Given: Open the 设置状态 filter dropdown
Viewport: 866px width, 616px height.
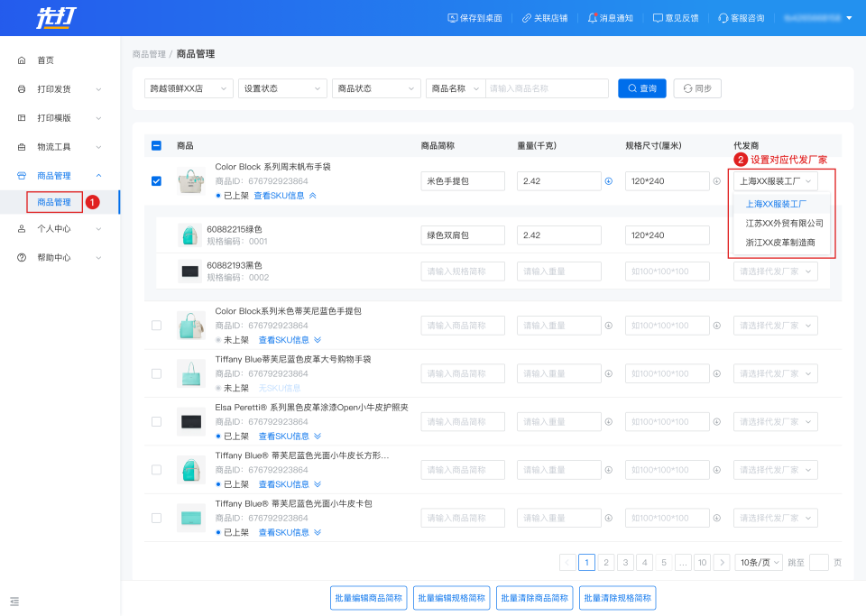Looking at the screenshot, I should click(282, 88).
